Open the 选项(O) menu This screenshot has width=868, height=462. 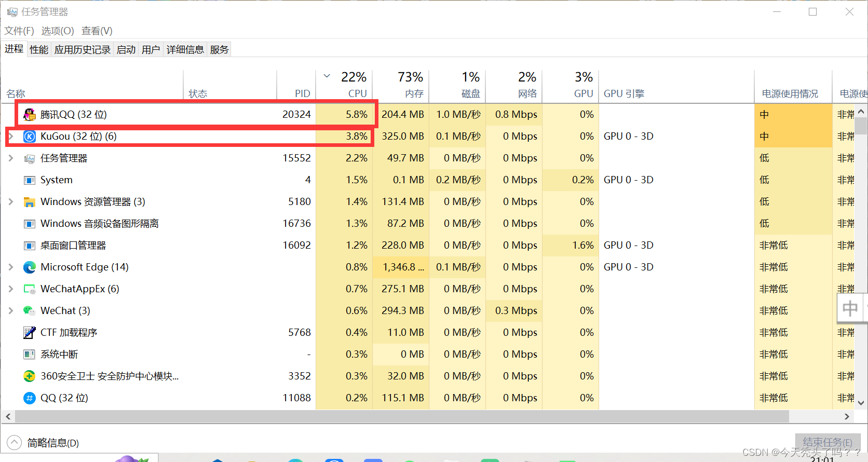coord(58,31)
